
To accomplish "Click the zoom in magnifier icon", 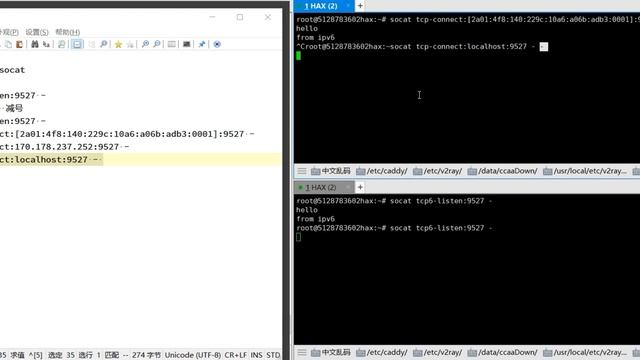I will tap(145, 44).
